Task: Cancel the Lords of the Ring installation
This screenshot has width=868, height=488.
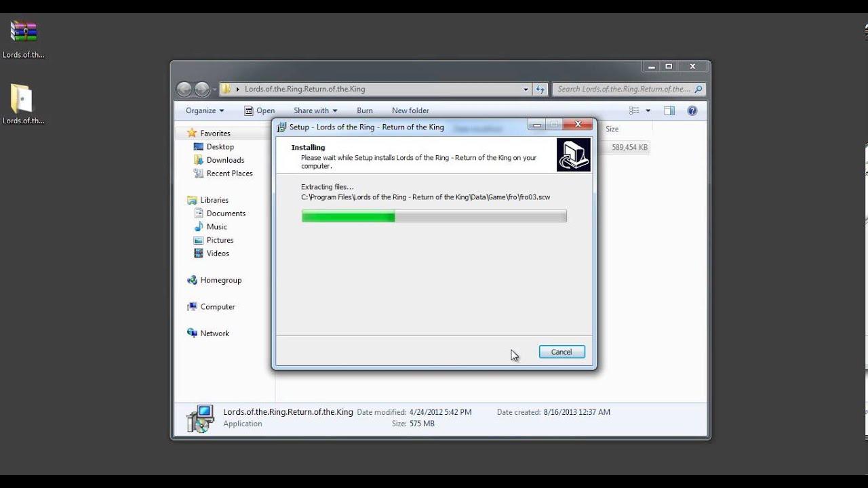Action: (561, 352)
